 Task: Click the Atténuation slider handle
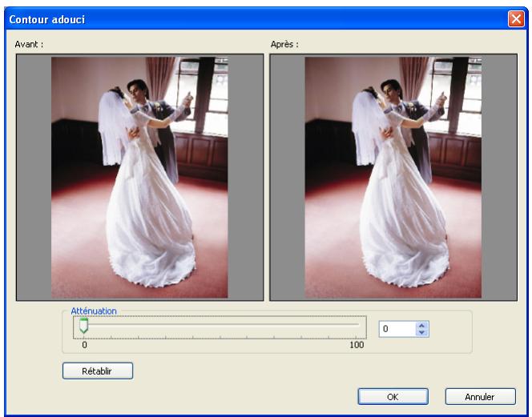(83, 326)
